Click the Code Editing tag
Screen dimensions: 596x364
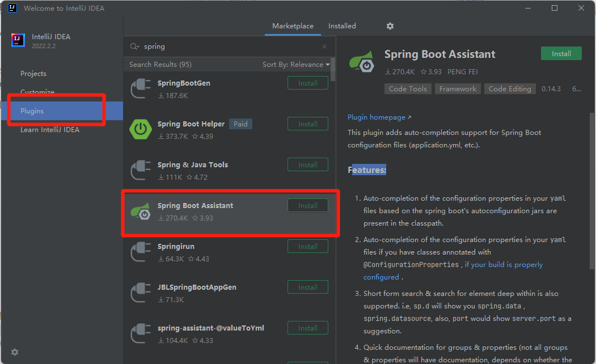coord(510,89)
